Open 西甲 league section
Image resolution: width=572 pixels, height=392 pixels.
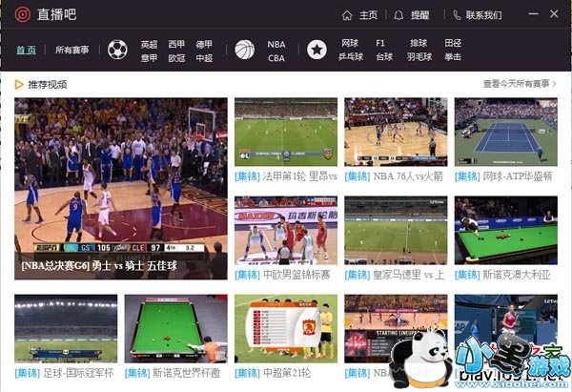(x=176, y=44)
